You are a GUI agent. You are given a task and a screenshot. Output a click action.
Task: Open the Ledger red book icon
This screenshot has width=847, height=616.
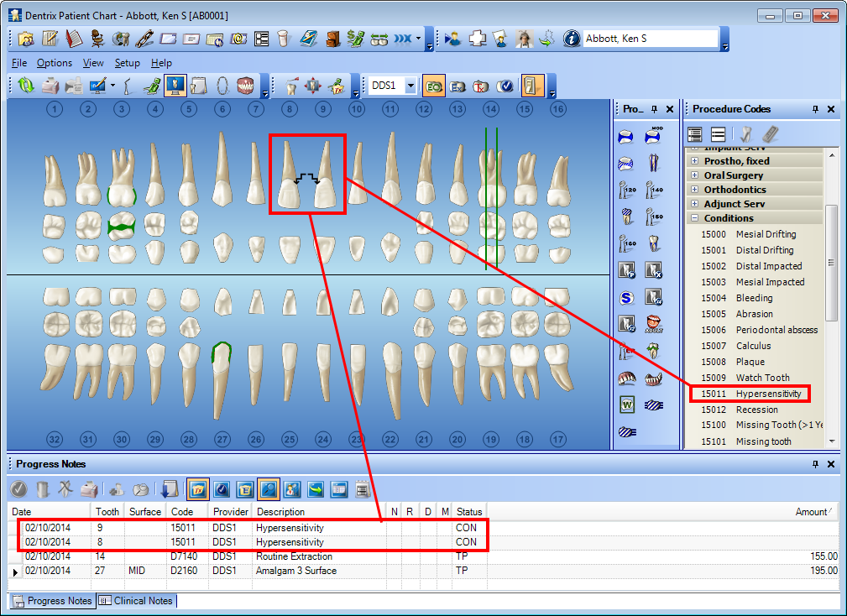(x=74, y=39)
